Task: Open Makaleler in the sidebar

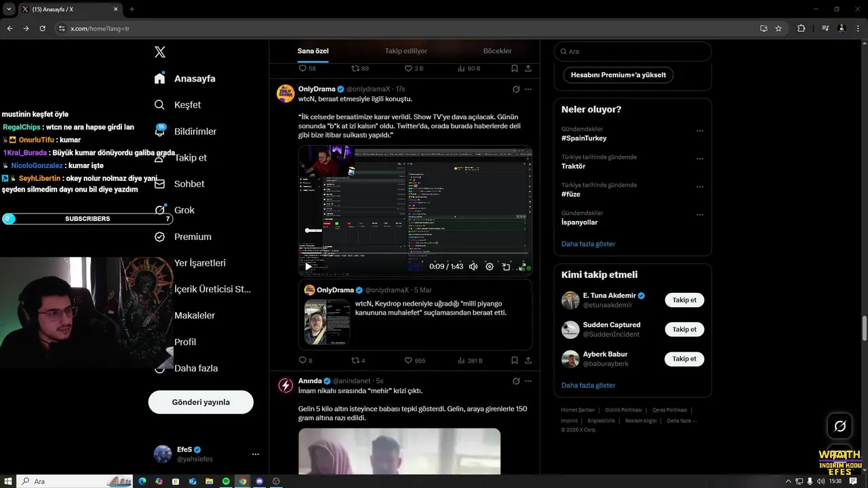Action: click(x=194, y=315)
